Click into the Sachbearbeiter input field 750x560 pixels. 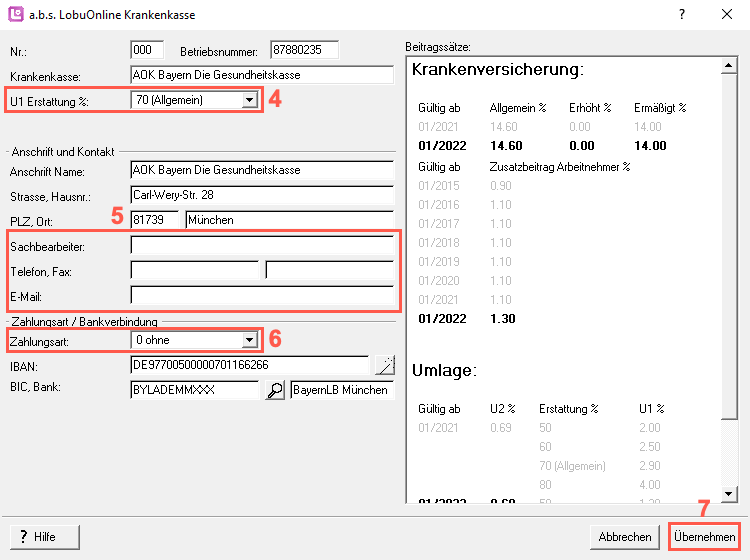262,245
